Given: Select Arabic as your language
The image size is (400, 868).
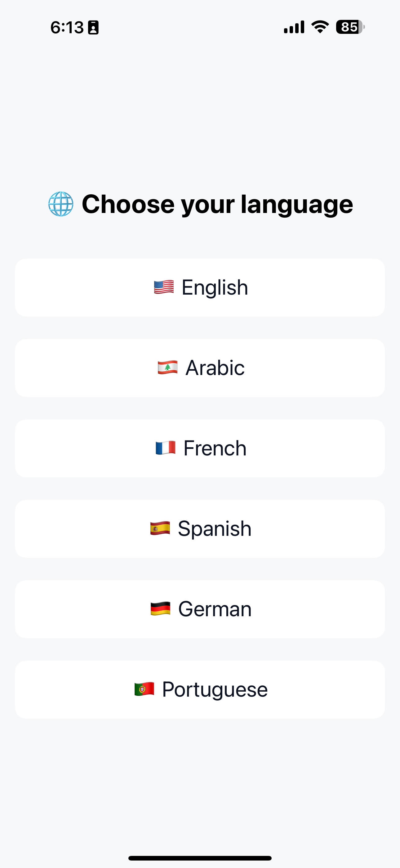Looking at the screenshot, I should (200, 368).
